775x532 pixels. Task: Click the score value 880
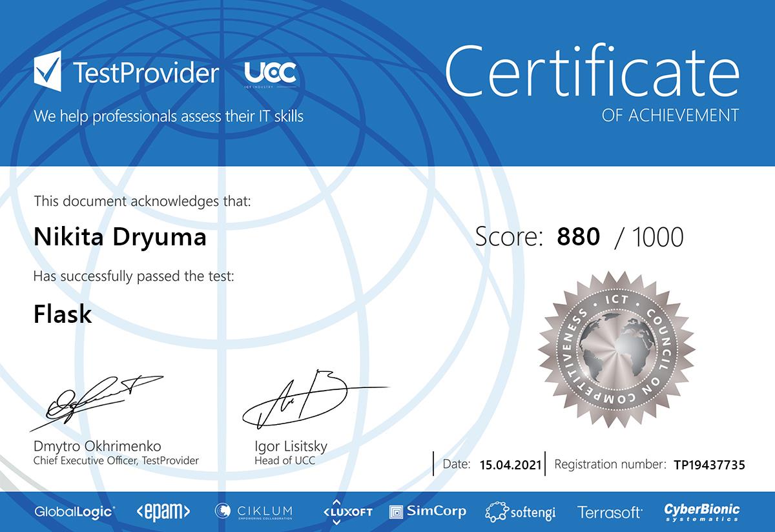coord(578,237)
